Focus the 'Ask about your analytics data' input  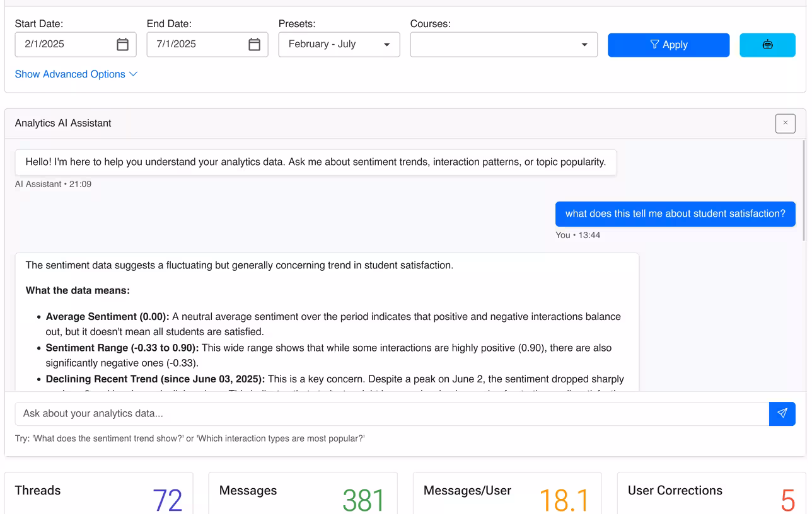(392, 414)
